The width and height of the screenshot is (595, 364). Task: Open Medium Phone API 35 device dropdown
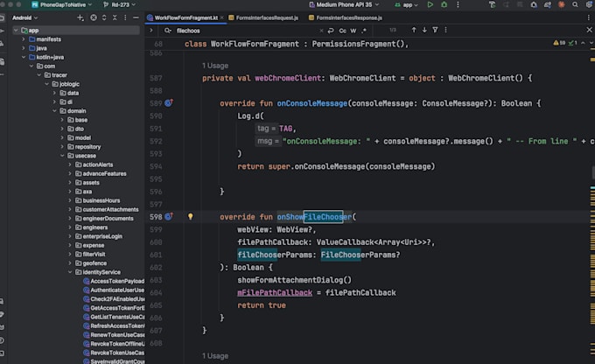click(344, 5)
